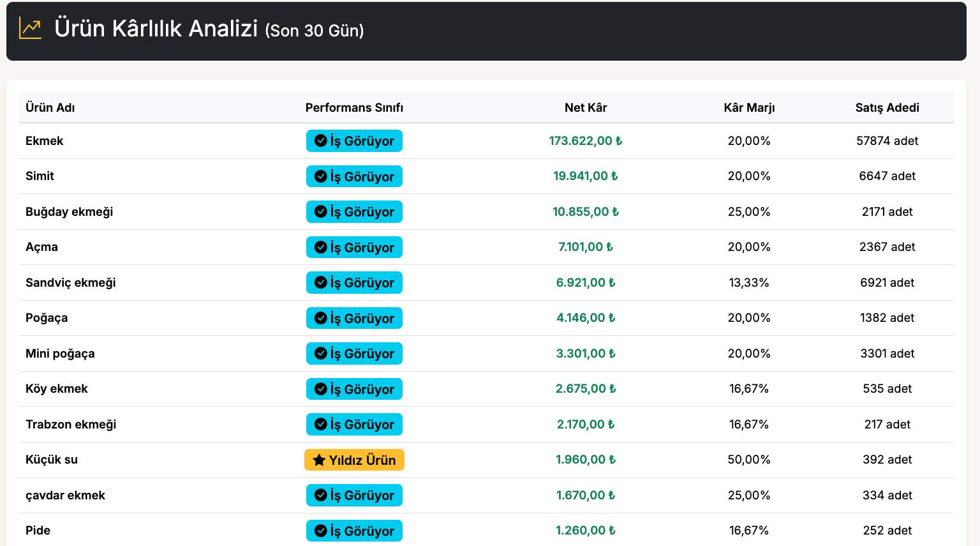Viewport: 980px width, 546px height.
Task: Click the Satış Adedi column header
Action: click(x=887, y=107)
